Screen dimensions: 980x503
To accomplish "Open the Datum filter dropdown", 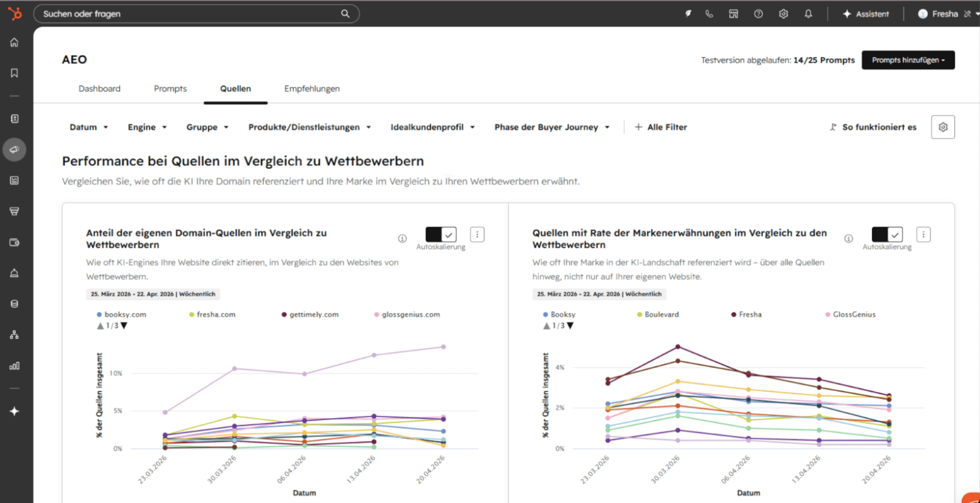I will tap(89, 127).
